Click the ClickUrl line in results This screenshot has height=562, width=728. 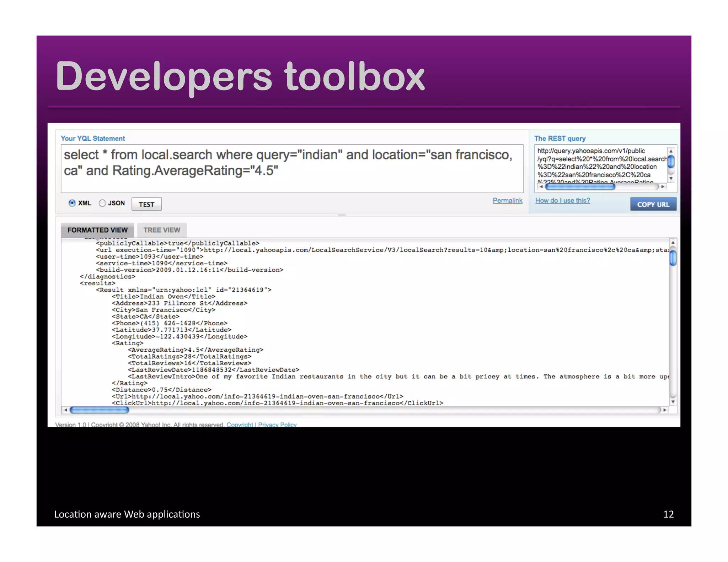277,403
